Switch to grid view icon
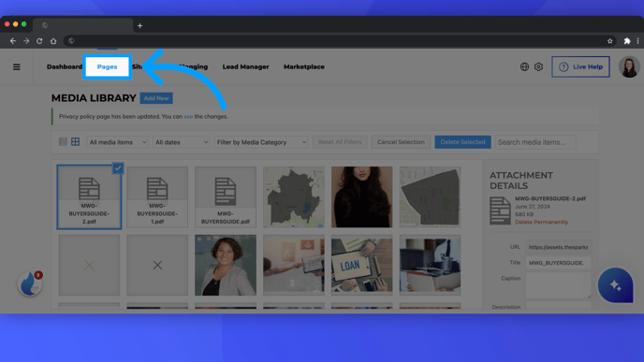The width and height of the screenshot is (644, 362). coord(75,142)
